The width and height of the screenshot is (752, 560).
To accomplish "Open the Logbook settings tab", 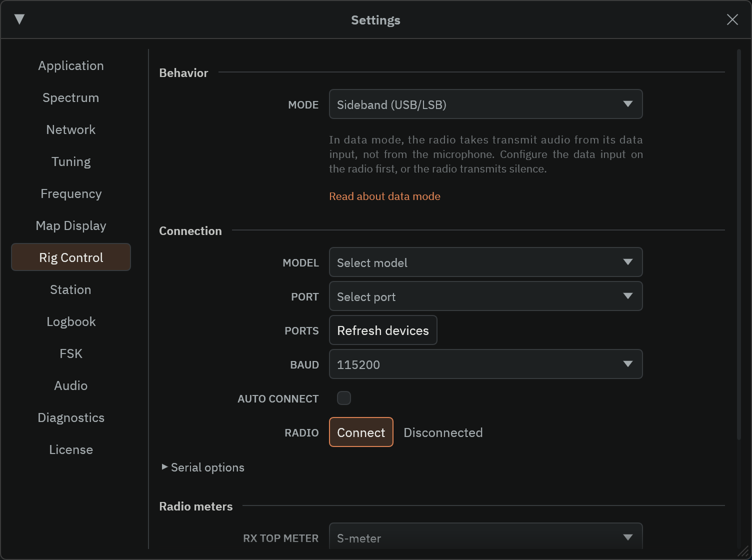I will pos(71,321).
